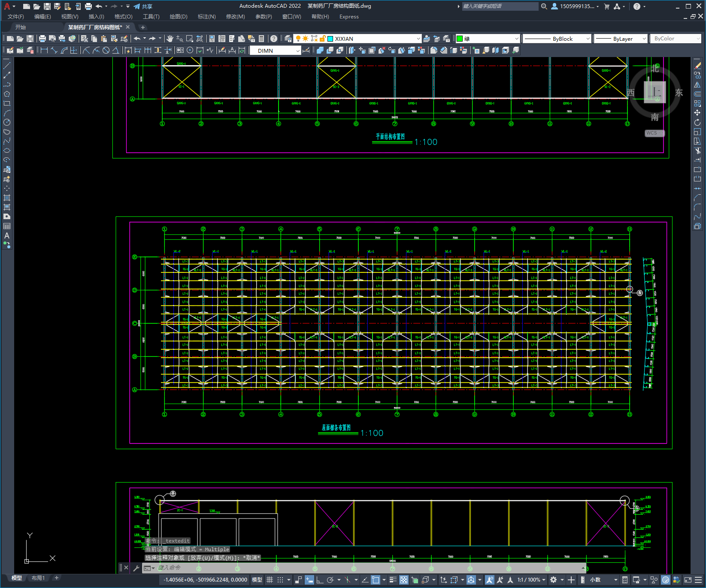Open the ByLayer lineweight dropdown
This screenshot has width=706, height=588.
pyautogui.click(x=644, y=39)
